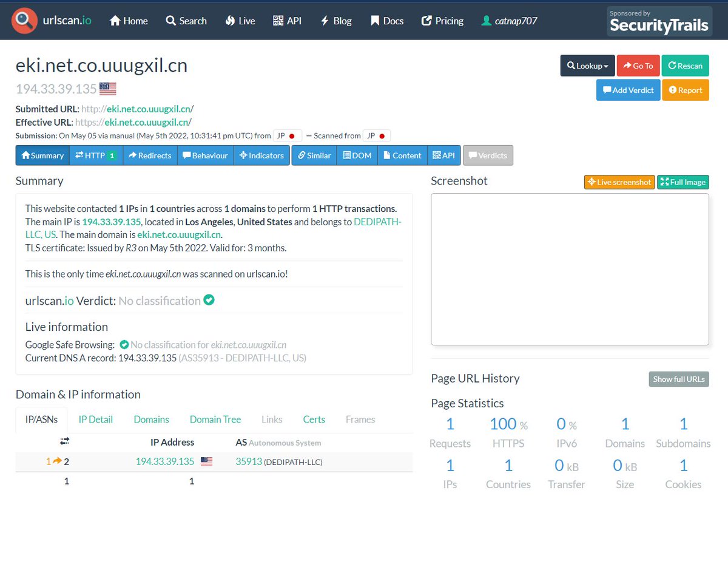Switch to the Frames tab
The image size is (728, 564).
click(360, 420)
